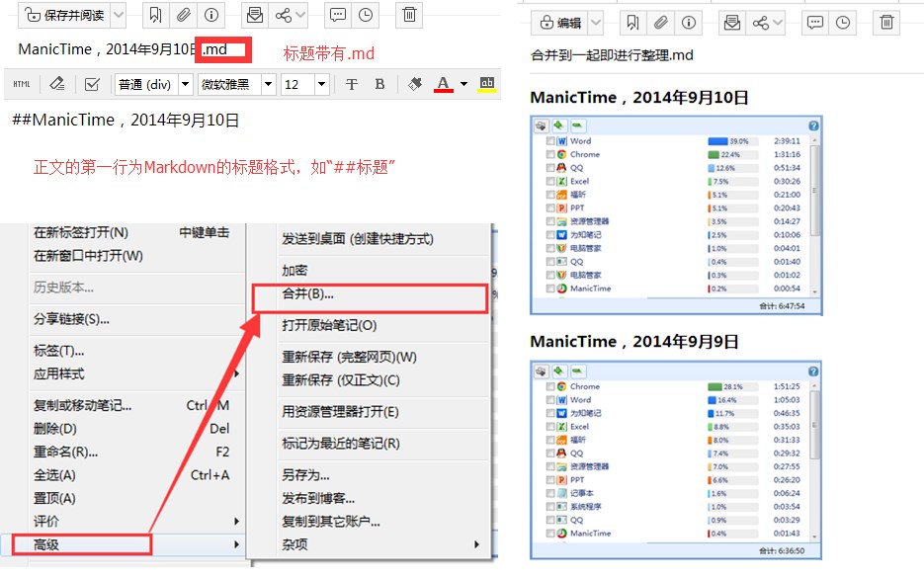This screenshot has width=924, height=578.
Task: Click share icon in 保存并阅读 toolbar
Action: 284,15
